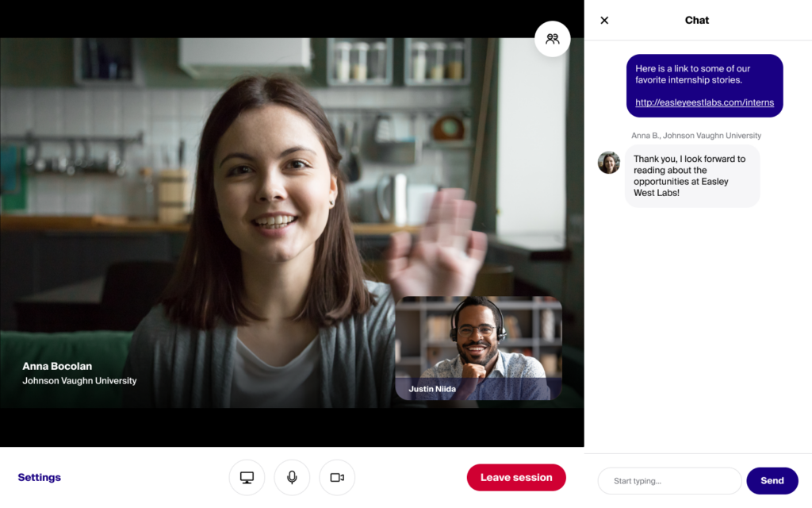
Task: Click the Start typing message field
Action: (x=668, y=480)
